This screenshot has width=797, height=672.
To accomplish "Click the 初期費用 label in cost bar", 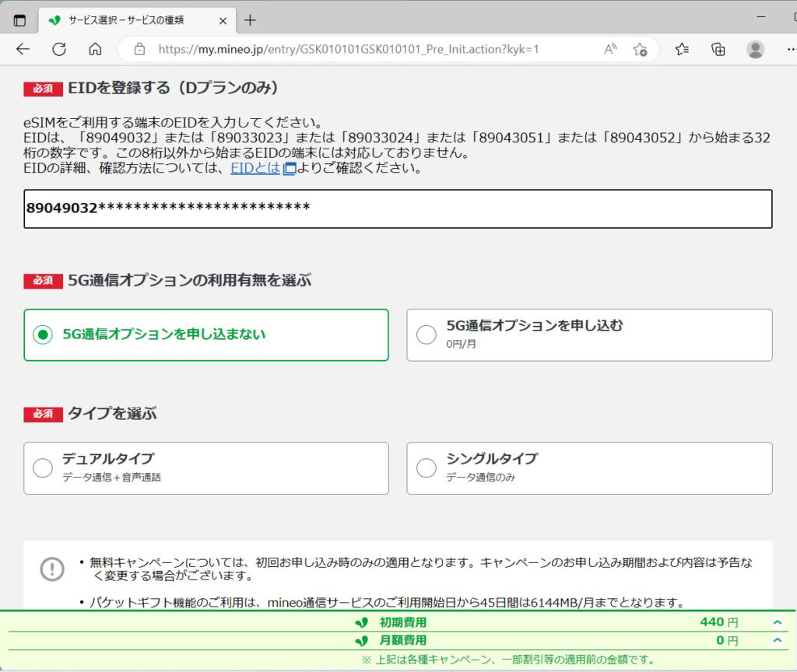I will tap(402, 622).
